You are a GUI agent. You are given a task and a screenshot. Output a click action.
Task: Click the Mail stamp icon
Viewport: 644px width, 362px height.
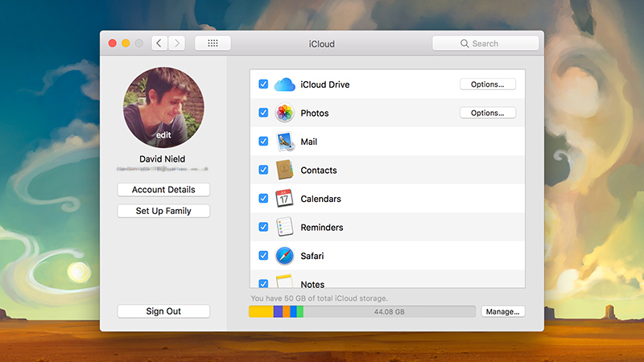(x=285, y=142)
